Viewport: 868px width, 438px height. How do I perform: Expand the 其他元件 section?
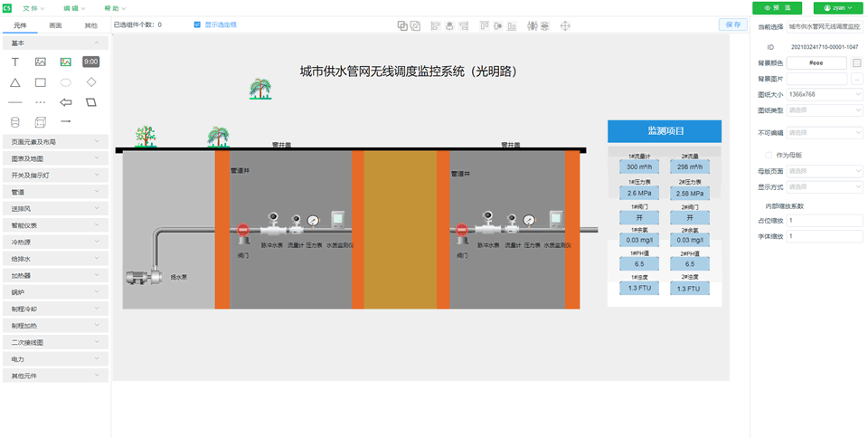click(55, 376)
